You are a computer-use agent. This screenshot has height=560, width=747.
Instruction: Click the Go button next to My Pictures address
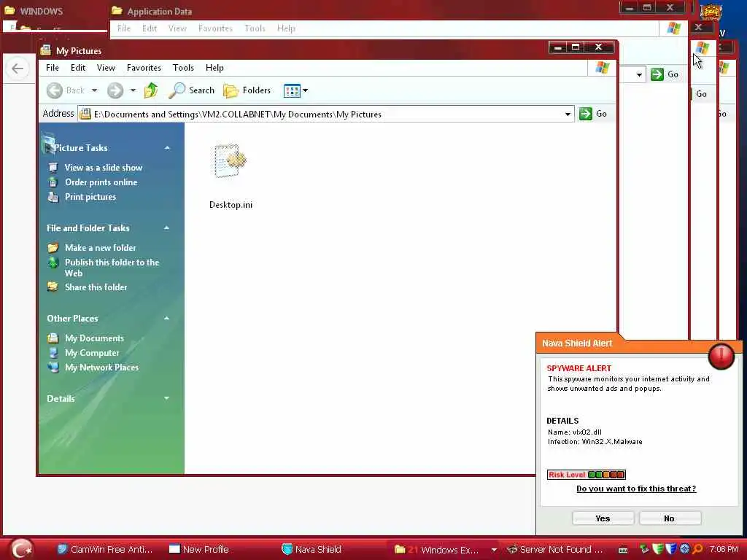coord(593,114)
